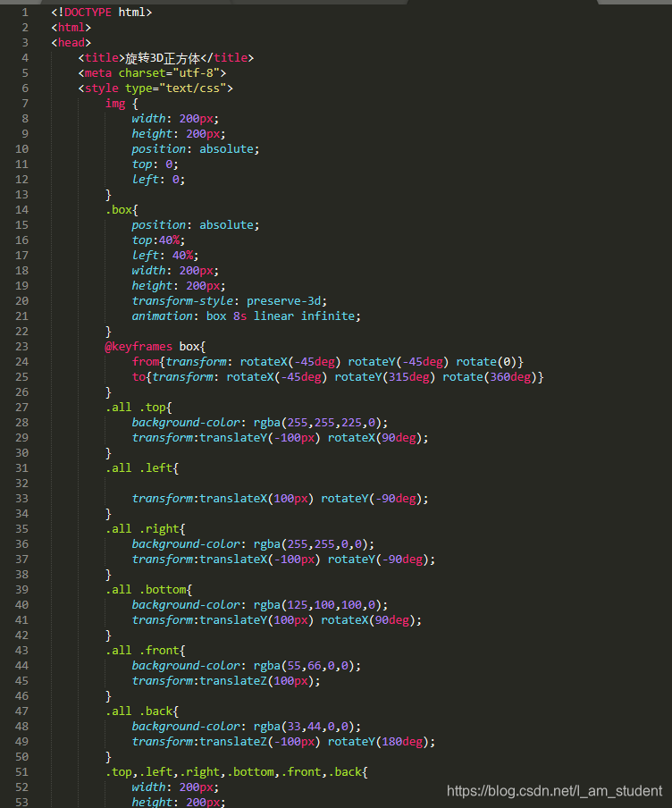
Task: Click the '.all .top{' selector
Action: 139,407
